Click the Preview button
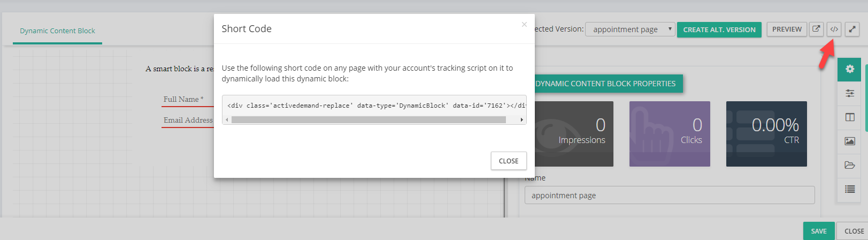This screenshot has height=240, width=868. pos(787,29)
